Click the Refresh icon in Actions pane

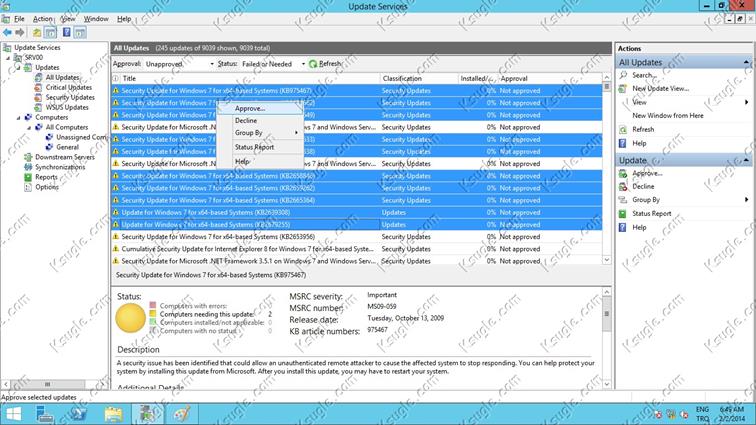click(623, 129)
